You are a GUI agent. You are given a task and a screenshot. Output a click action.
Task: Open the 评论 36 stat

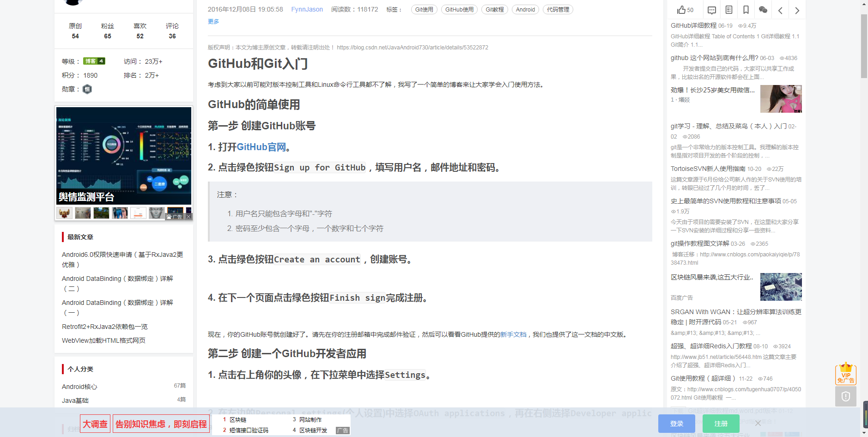[172, 31]
